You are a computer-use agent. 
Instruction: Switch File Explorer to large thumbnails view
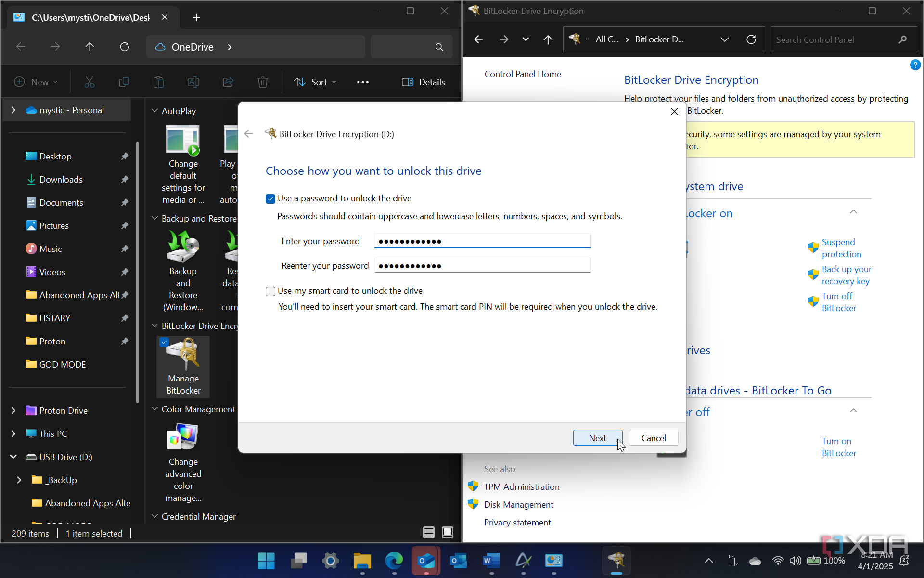coord(448,532)
